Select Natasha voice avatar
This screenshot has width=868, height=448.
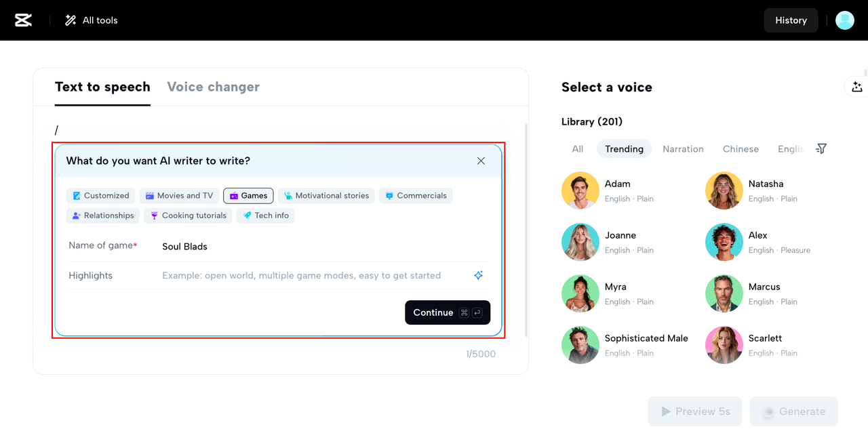[x=724, y=190]
